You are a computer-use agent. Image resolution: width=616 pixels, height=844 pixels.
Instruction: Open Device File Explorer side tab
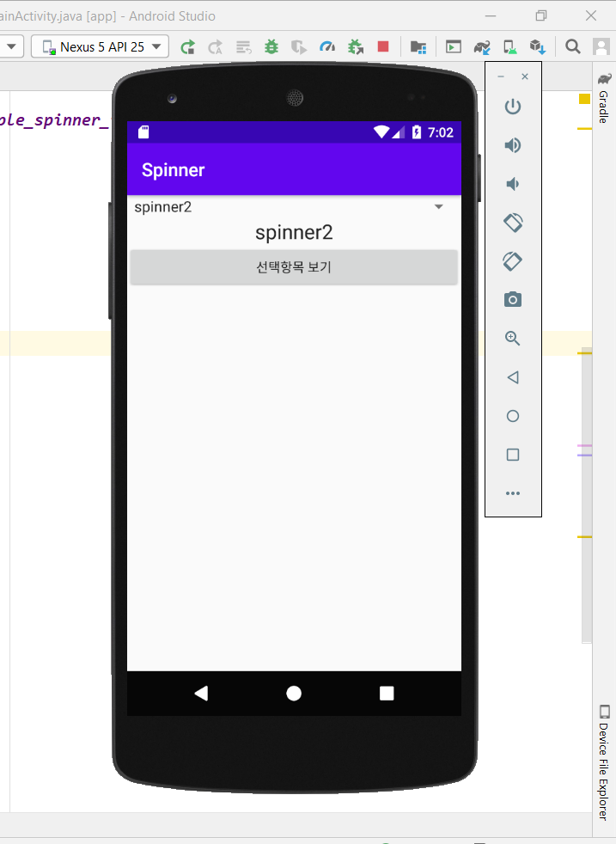pyautogui.click(x=604, y=762)
